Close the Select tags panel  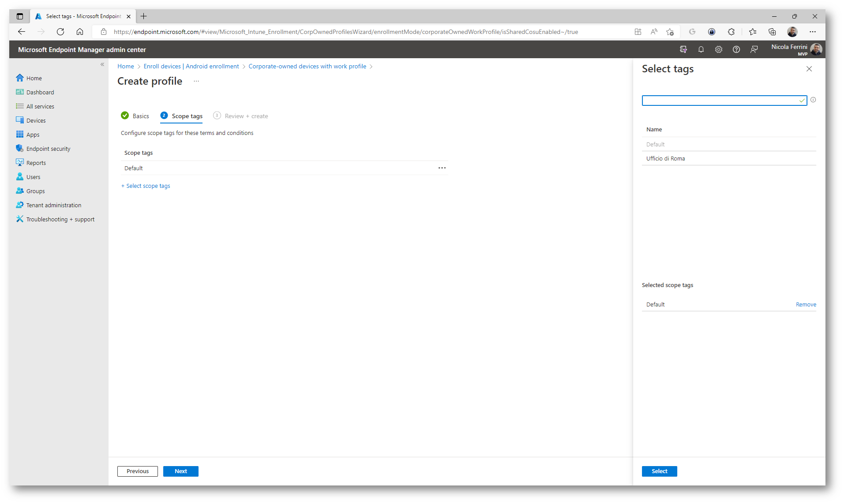pyautogui.click(x=809, y=69)
